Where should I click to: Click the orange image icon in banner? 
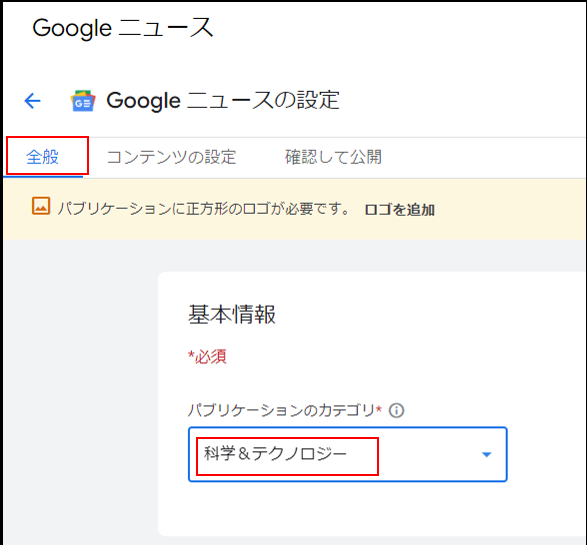coord(41,206)
